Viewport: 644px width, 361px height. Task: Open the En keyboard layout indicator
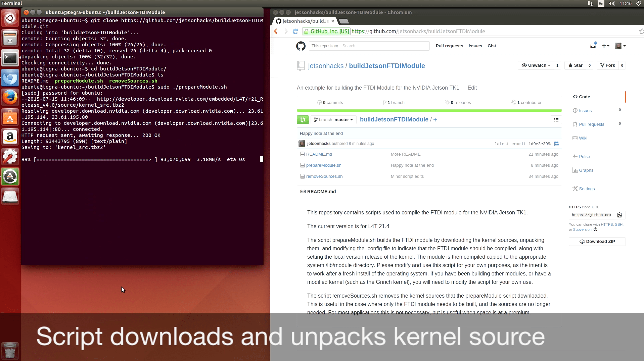(x=601, y=3)
